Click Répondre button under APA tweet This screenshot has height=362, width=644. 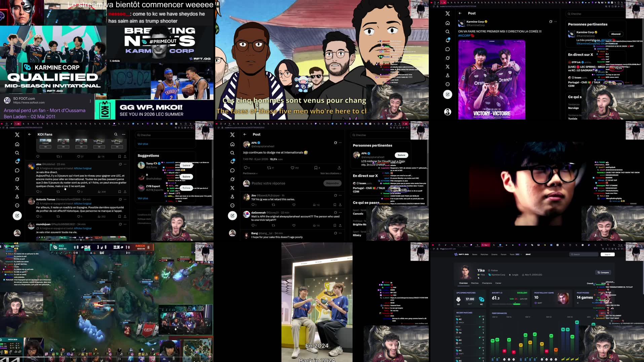(x=332, y=183)
